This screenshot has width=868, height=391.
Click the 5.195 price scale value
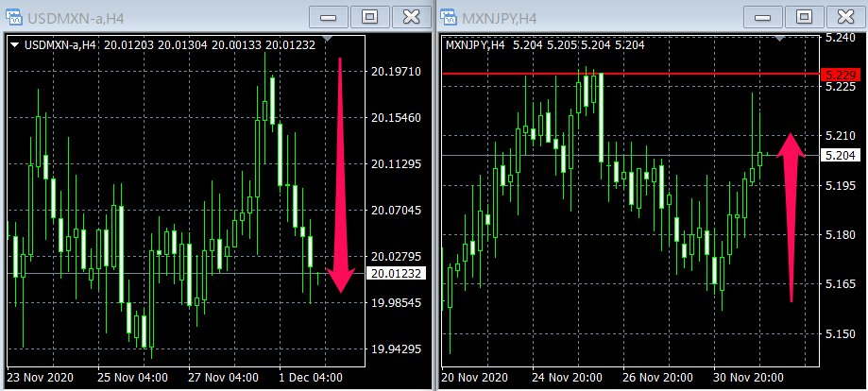841,185
